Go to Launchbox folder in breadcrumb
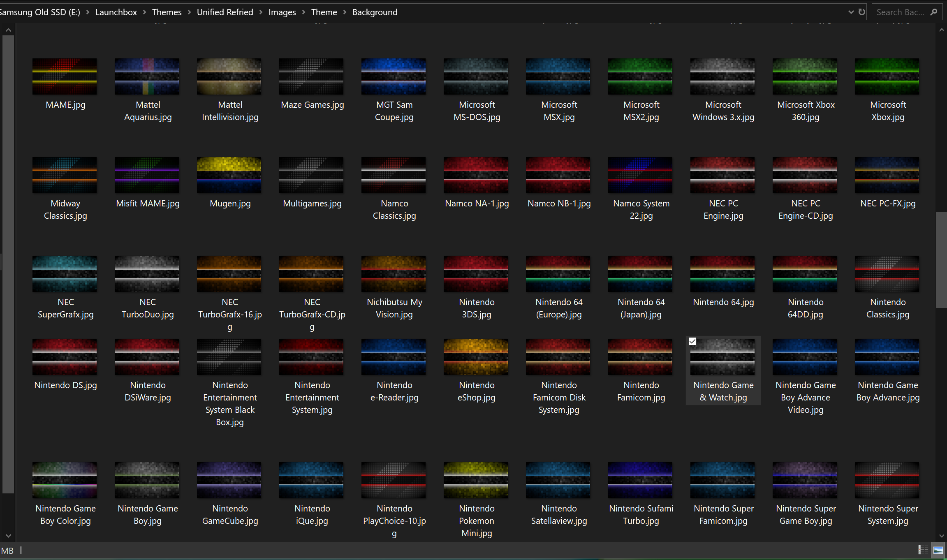Screen dimensions: 947x560 point(116,12)
